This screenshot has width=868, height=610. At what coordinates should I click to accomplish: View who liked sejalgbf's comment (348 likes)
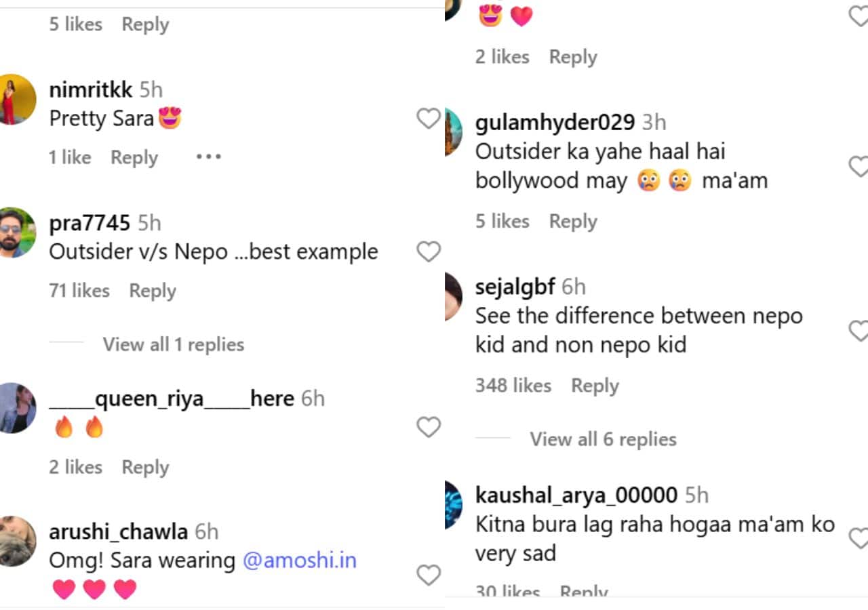coord(513,386)
